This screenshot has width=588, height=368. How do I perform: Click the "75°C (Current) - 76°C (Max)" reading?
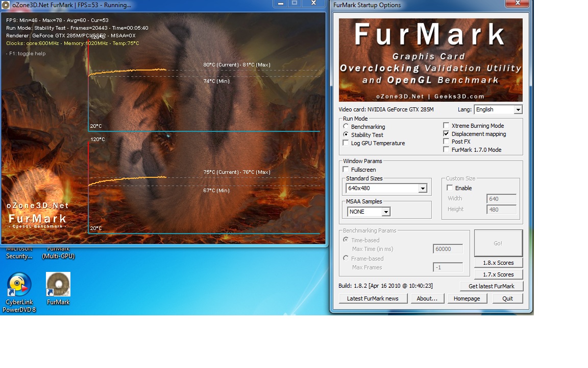pos(237,172)
